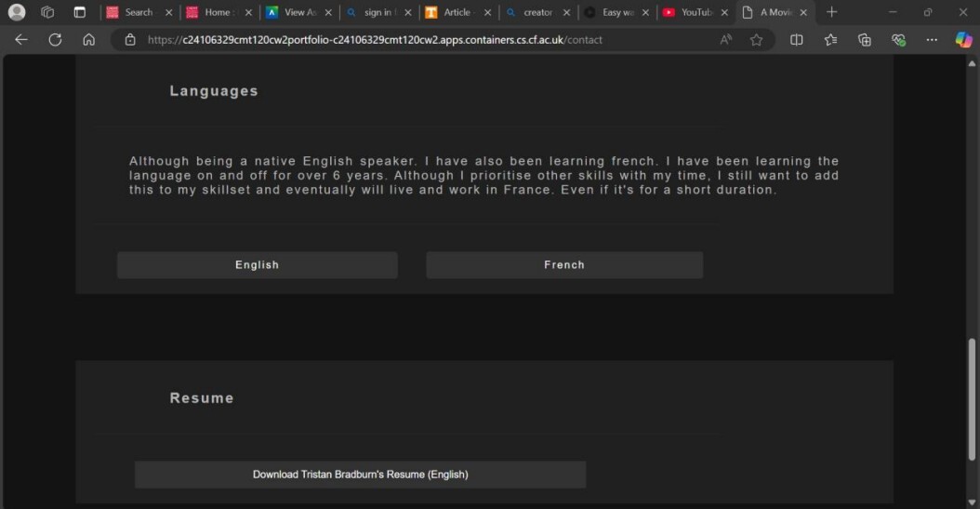Close the Article tab
Viewport: 980px width, 509px height.
(487, 12)
